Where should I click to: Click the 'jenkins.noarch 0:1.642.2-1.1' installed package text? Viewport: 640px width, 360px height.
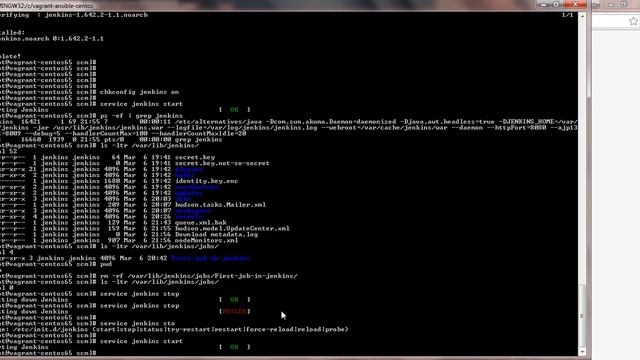(x=52, y=38)
